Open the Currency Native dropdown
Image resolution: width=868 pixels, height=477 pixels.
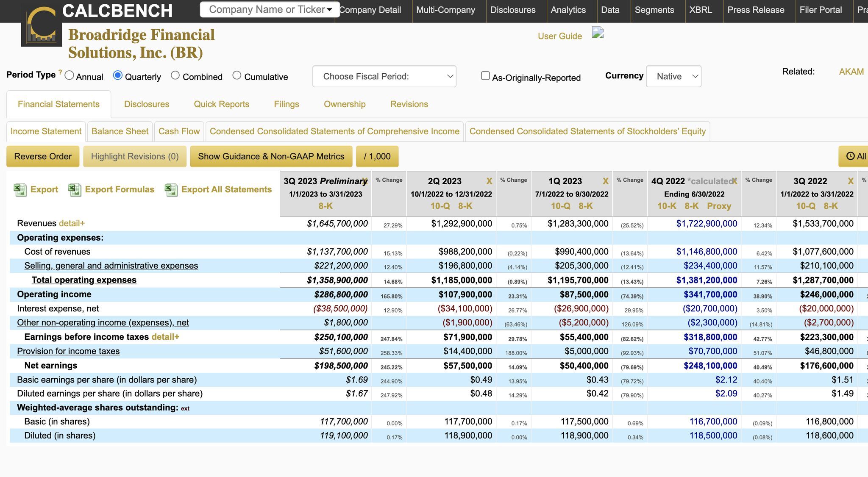pyautogui.click(x=673, y=77)
